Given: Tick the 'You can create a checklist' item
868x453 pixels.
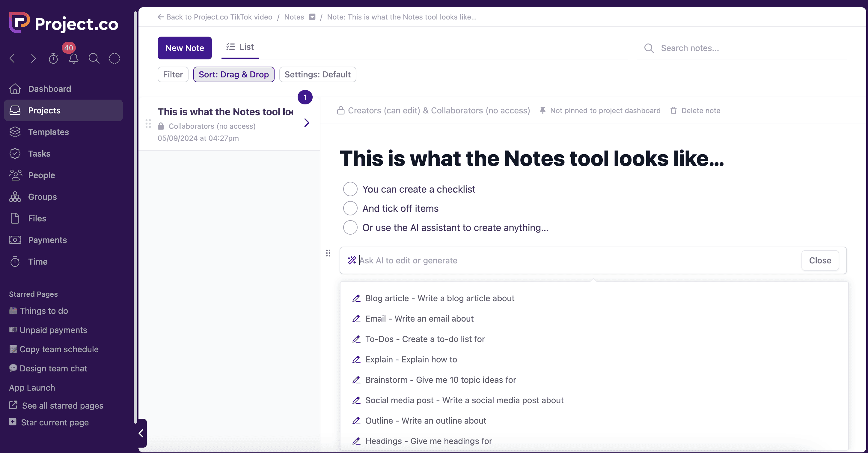Looking at the screenshot, I should 350,189.
